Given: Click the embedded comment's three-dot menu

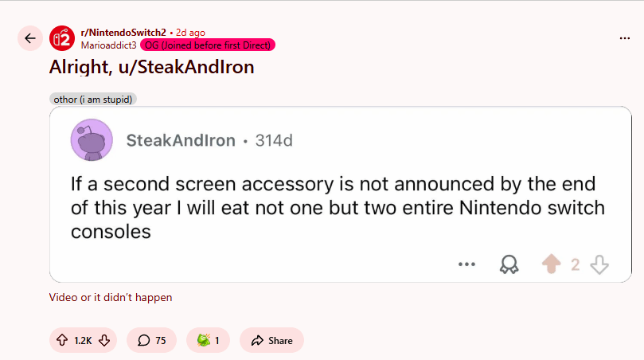Looking at the screenshot, I should pos(466,264).
